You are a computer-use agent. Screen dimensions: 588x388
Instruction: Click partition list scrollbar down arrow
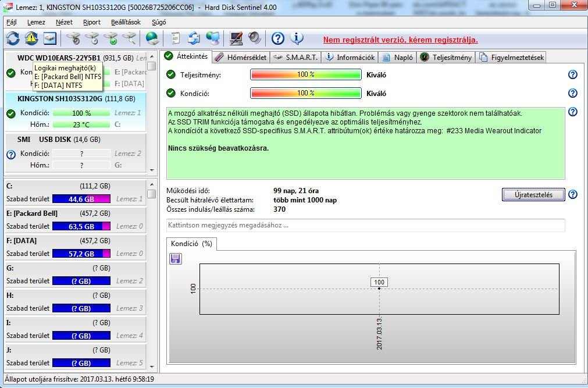point(152,366)
